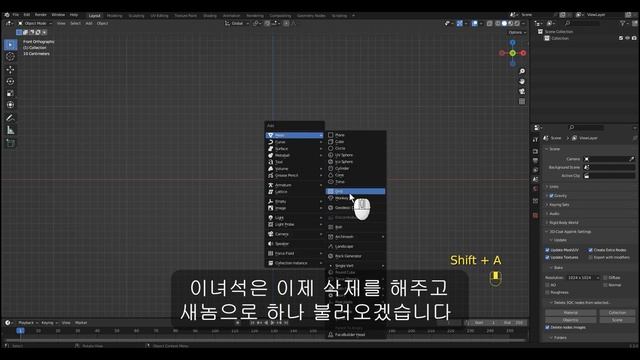640x360 pixels.
Task: Open the Object Mode dropdown
Action: [35, 24]
